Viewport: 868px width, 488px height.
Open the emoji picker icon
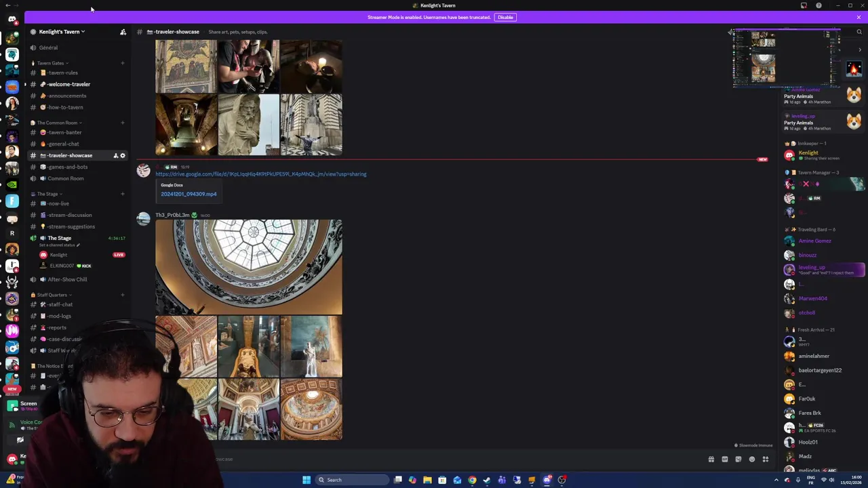(752, 460)
